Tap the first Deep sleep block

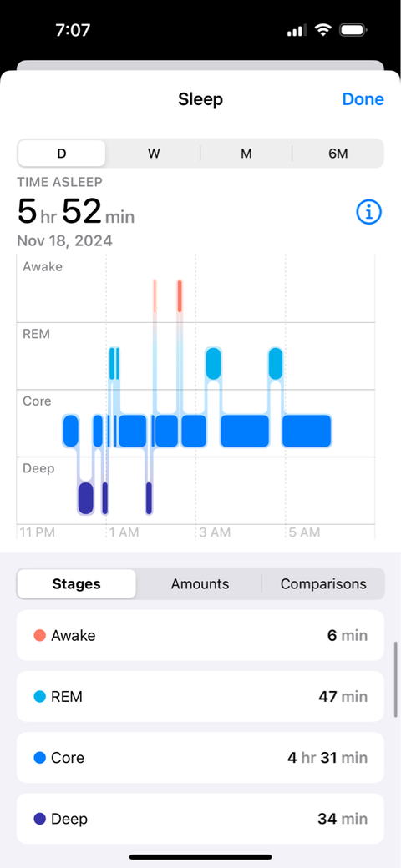point(85,497)
